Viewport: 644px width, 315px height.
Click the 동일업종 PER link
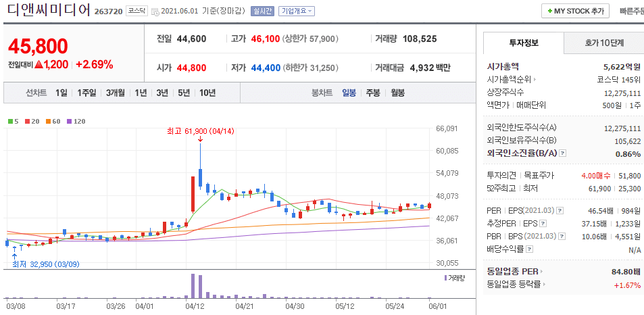click(x=514, y=272)
